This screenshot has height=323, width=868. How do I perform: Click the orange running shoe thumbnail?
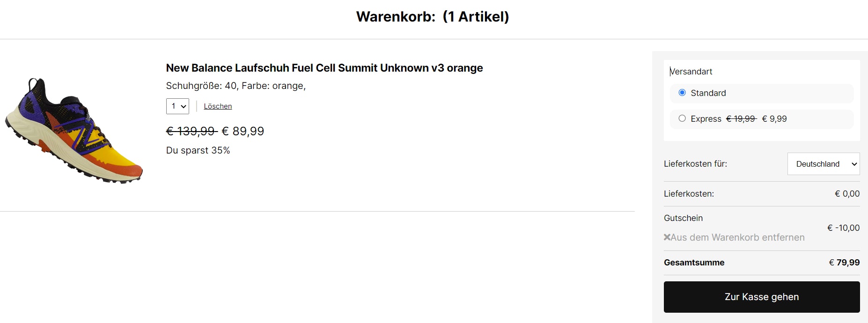(74, 131)
